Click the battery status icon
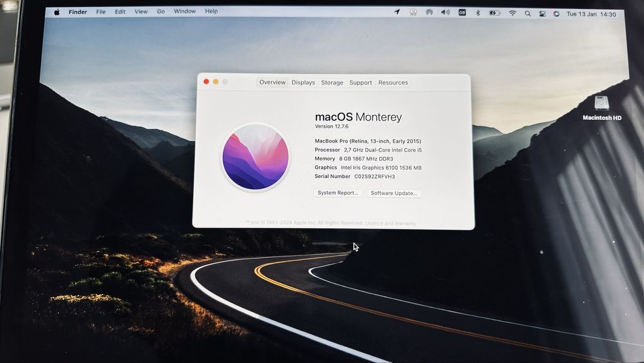This screenshot has width=644, height=363. tap(495, 13)
